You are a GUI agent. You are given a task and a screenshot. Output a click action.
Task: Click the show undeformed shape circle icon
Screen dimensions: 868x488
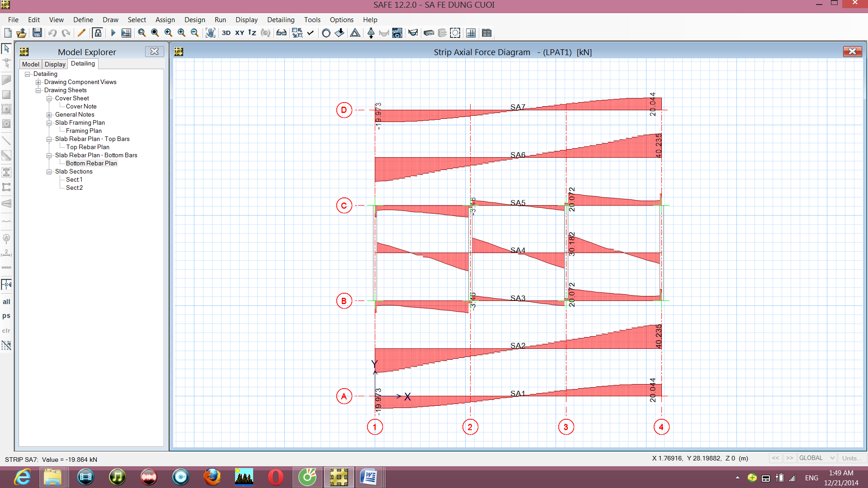tap(326, 33)
